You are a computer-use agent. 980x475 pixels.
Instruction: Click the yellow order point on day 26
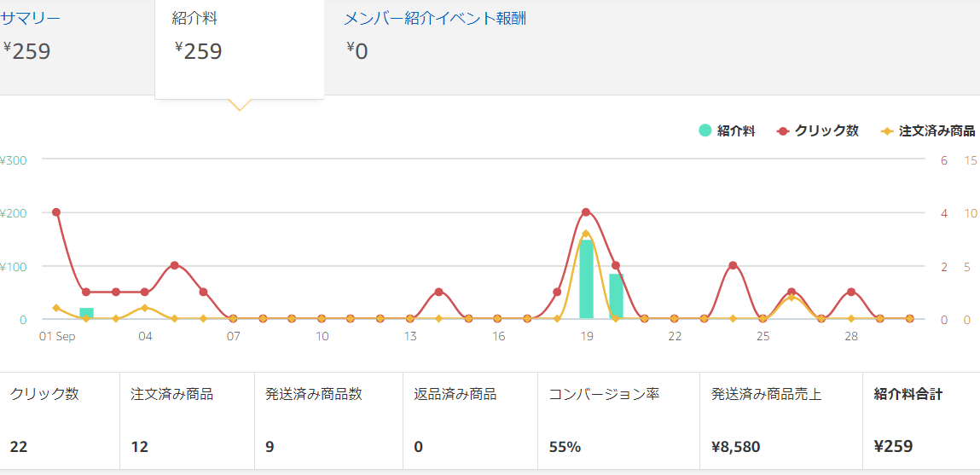tap(792, 298)
